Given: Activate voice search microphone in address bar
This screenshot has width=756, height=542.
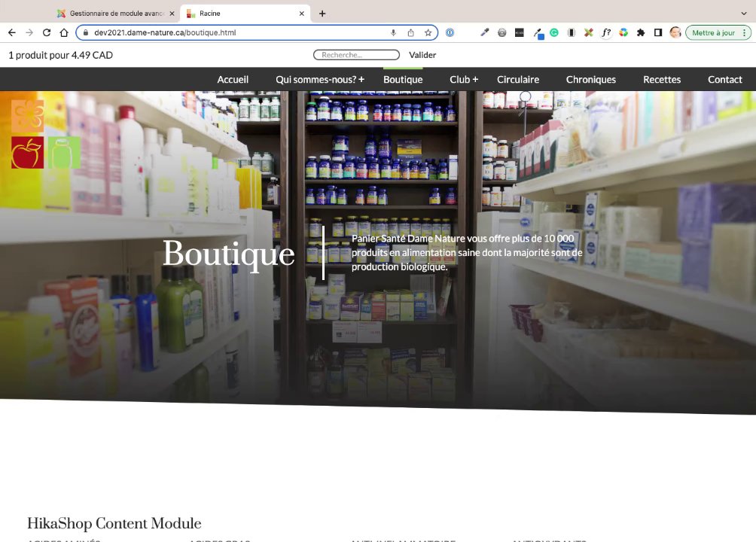Looking at the screenshot, I should [x=393, y=33].
